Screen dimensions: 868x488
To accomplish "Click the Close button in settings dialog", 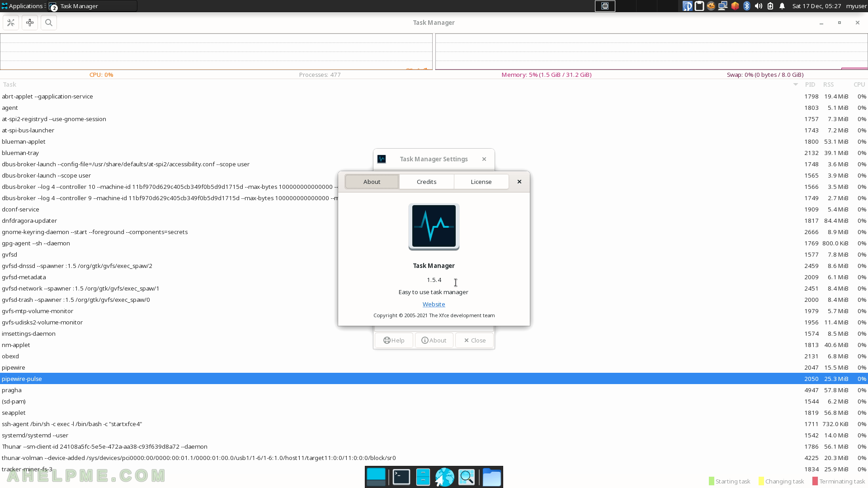I will (475, 340).
